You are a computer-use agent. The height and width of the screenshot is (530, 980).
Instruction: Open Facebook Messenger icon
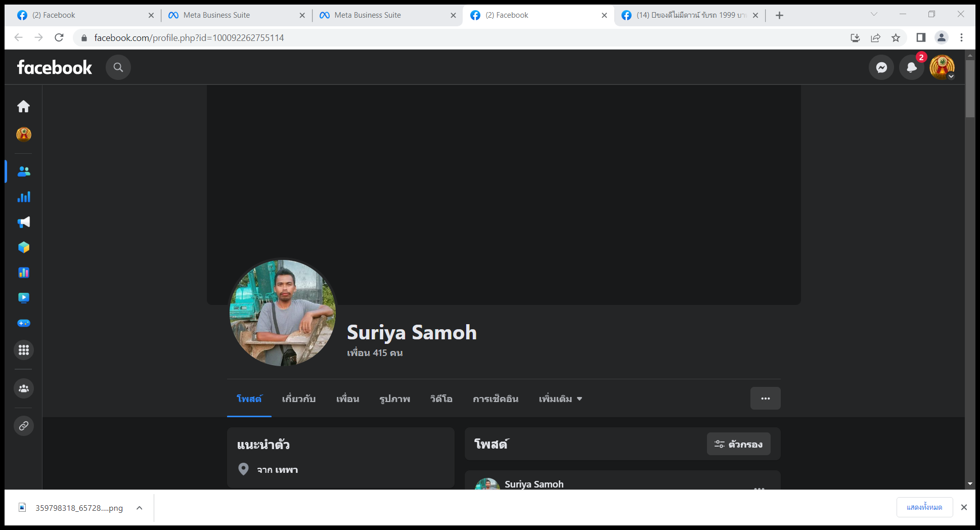tap(881, 67)
